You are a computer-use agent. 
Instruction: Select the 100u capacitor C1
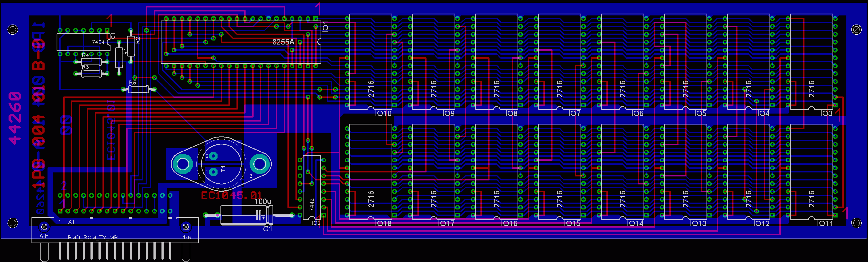click(x=247, y=215)
